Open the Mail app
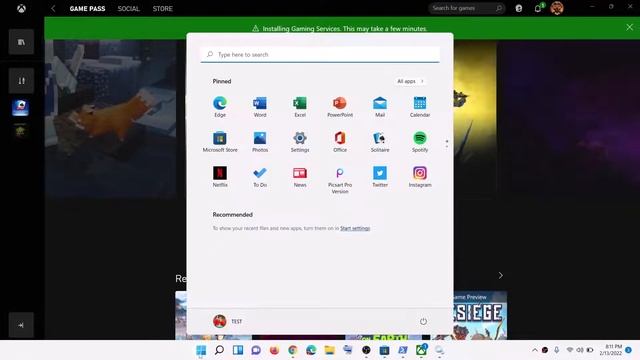 380,107
